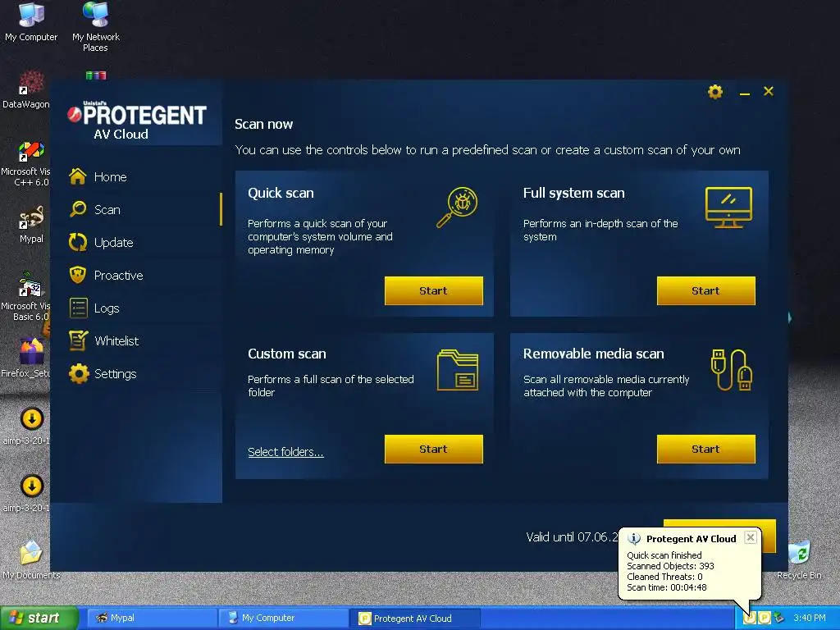Click the Update arrows icon in sidebar

coord(78,242)
